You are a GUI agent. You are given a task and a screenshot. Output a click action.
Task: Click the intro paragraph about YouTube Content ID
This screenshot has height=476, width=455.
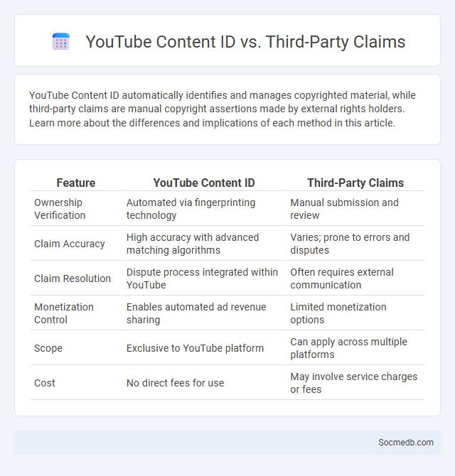[222, 109]
